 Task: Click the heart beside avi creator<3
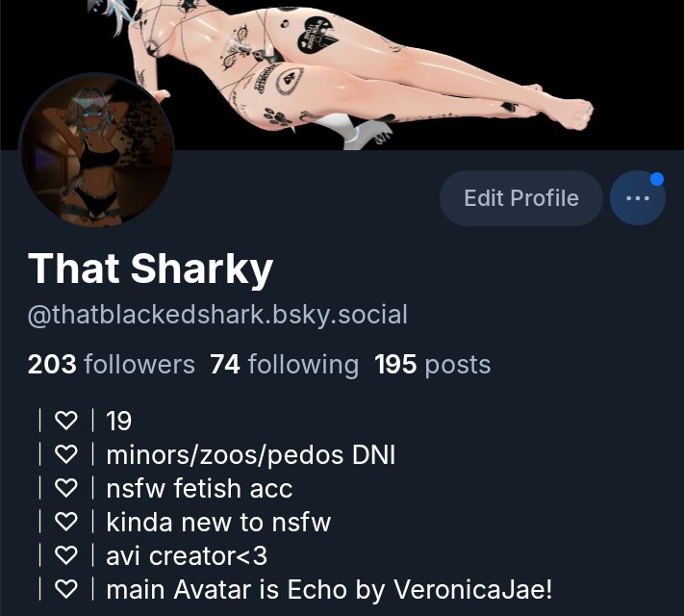pyautogui.click(x=65, y=555)
